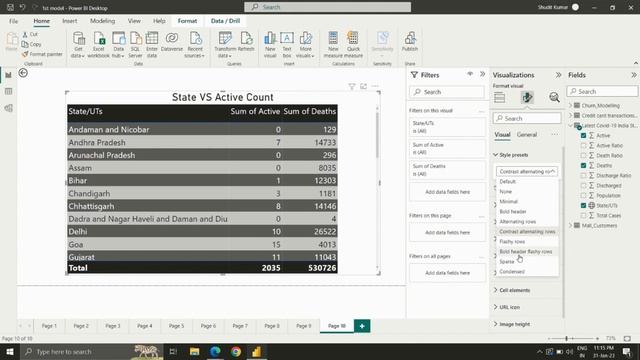Open the More options ellipsis above visual
Image resolution: width=640 pixels, height=360 pixels.
tap(375, 86)
